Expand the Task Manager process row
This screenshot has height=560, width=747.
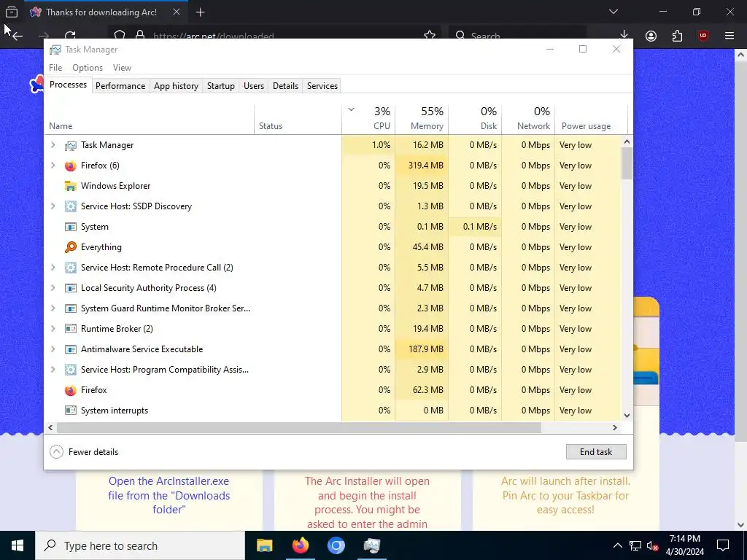tap(53, 145)
